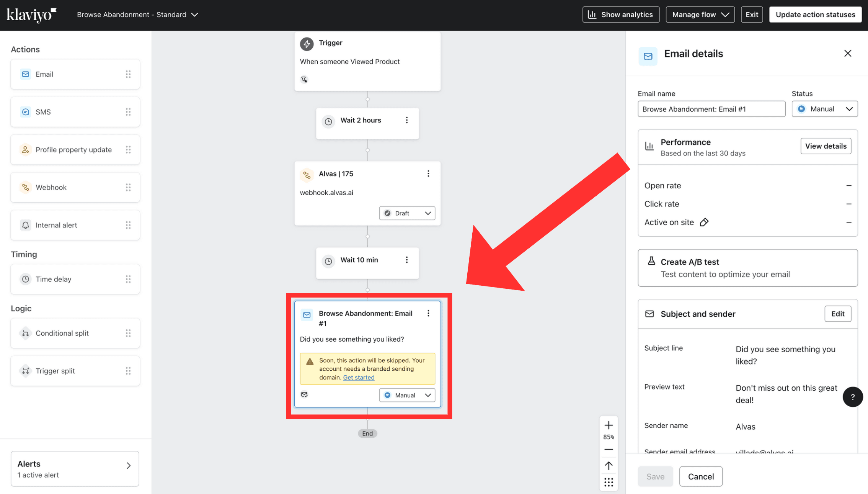Select the Trigger card
The width and height of the screenshot is (868, 494).
coord(367,61)
